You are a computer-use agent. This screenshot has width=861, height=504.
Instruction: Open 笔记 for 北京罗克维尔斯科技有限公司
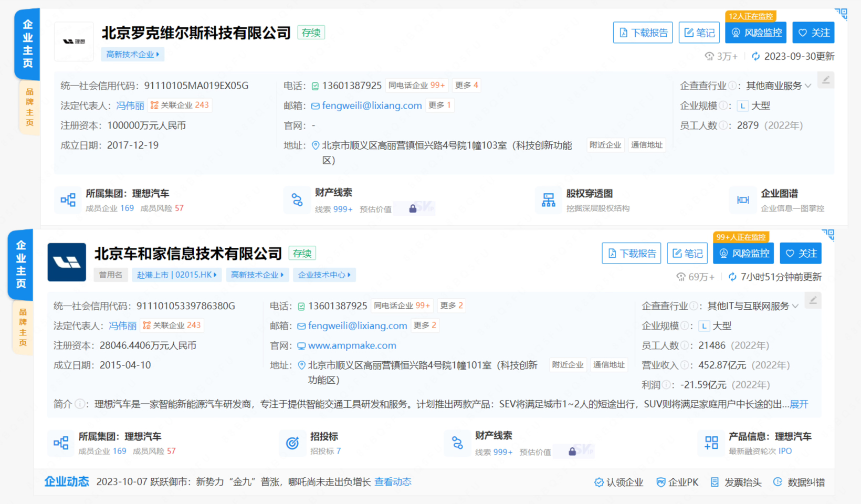[699, 33]
